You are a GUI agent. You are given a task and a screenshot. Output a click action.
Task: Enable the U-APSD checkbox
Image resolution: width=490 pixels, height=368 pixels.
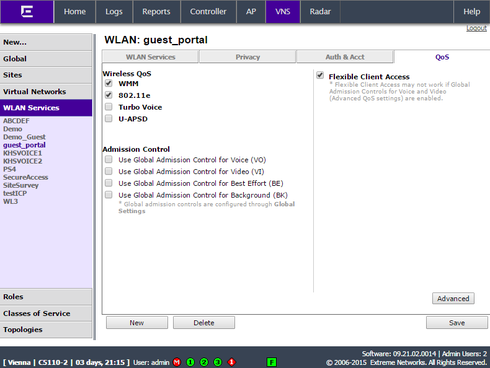[109, 118]
